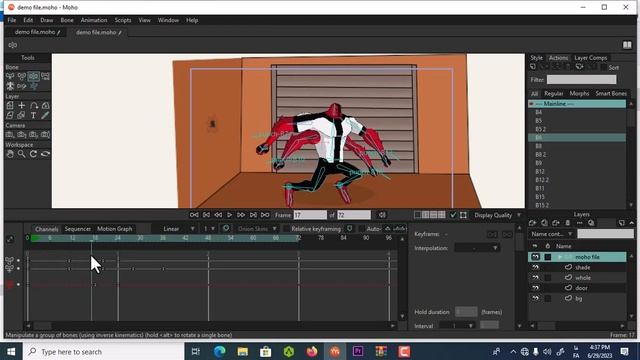The height and width of the screenshot is (360, 640).
Task: Toggle the checkmark button next to Display Quality
Action: [453, 215]
